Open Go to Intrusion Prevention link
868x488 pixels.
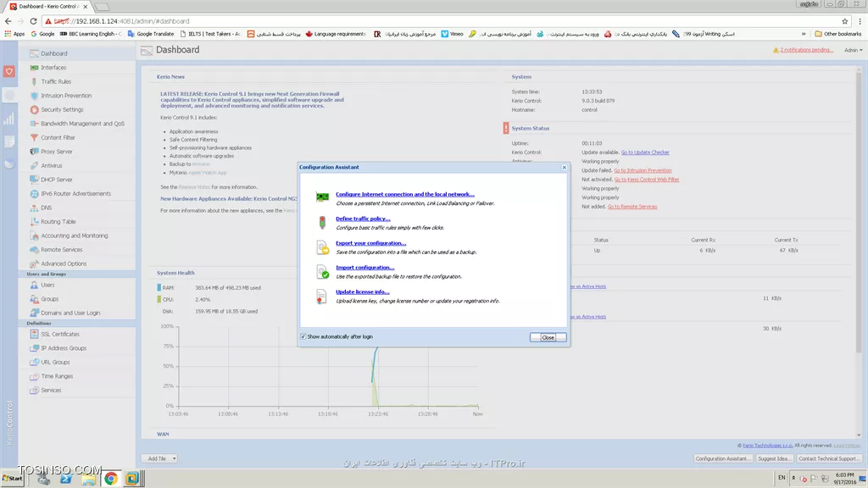coord(643,170)
